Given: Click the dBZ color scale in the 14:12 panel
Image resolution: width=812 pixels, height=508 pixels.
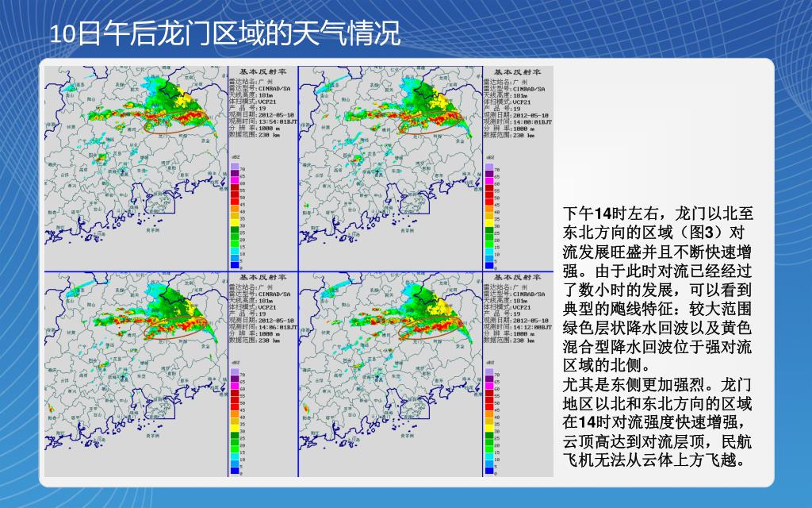Looking at the screenshot, I should [489, 421].
